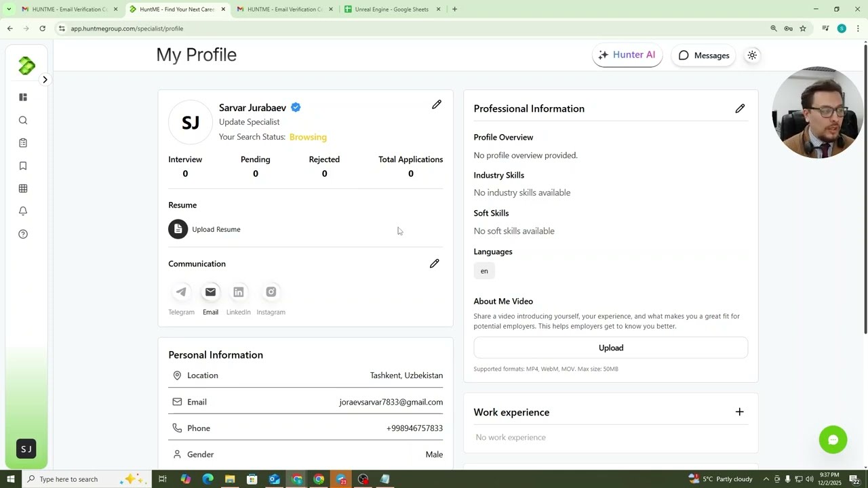Image resolution: width=868 pixels, height=488 pixels.
Task: Click the verified badge next to name
Action: [296, 108]
